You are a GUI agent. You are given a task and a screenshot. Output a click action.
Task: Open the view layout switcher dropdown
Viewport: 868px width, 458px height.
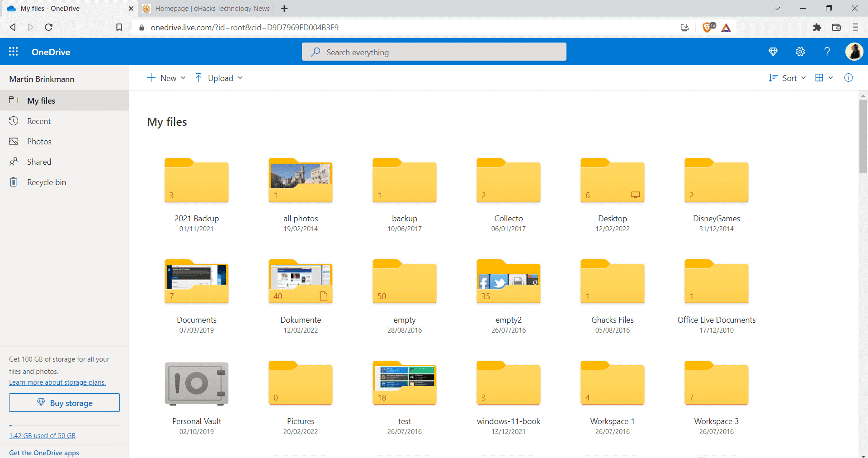coord(824,78)
